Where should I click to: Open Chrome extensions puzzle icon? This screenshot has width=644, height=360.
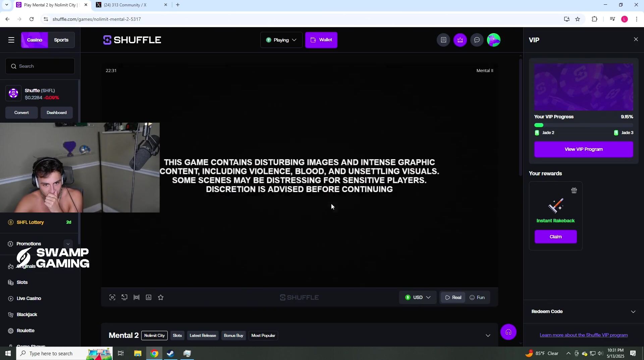point(595,19)
